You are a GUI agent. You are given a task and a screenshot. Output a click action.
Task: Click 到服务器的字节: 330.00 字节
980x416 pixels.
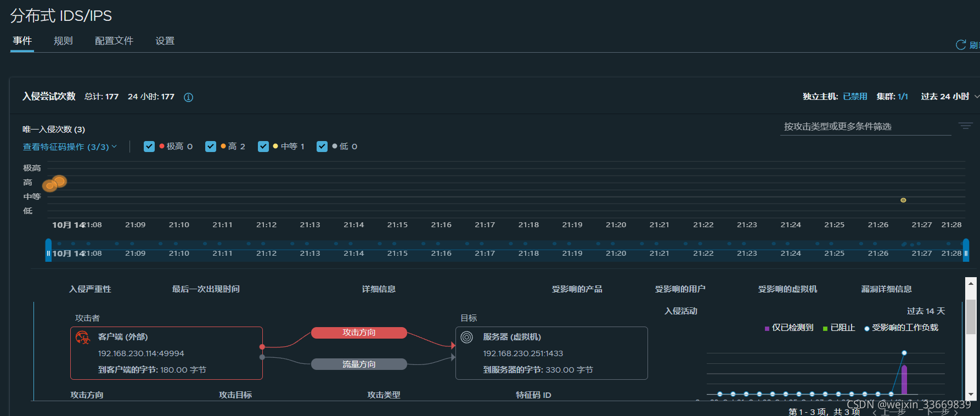click(538, 370)
